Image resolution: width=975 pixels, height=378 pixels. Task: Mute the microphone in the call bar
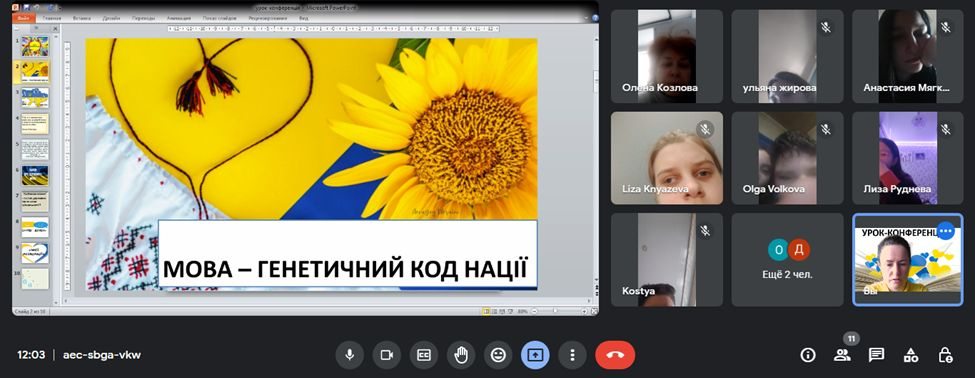[349, 355]
